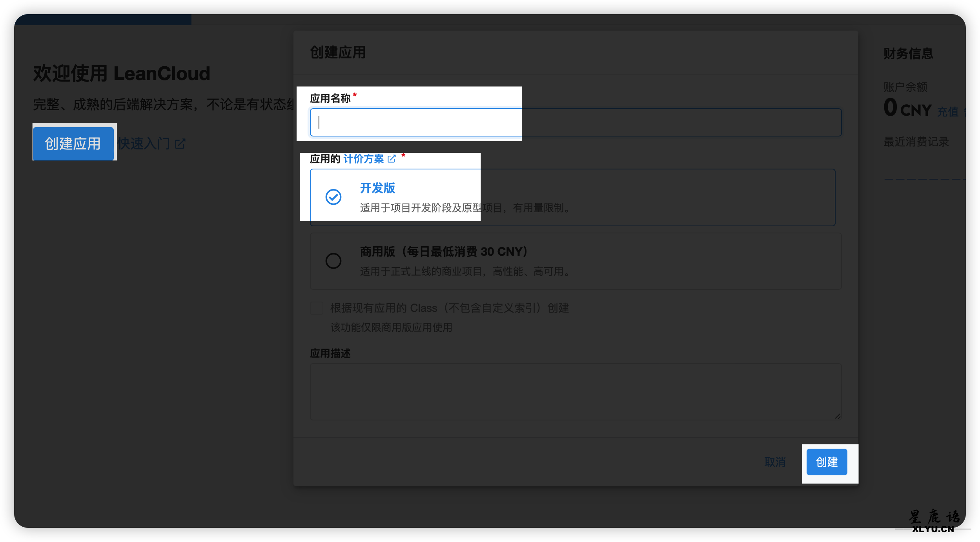Open the 快速入门 quick start link
The width and height of the screenshot is (980, 542).
coord(144,144)
